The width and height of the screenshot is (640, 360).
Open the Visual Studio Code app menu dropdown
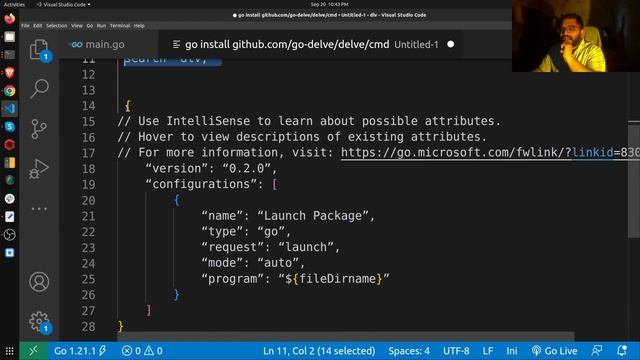pyautogui.click(x=63, y=4)
